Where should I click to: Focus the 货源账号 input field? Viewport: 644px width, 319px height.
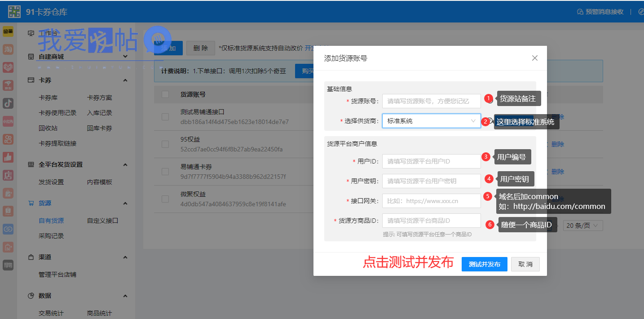pos(432,101)
